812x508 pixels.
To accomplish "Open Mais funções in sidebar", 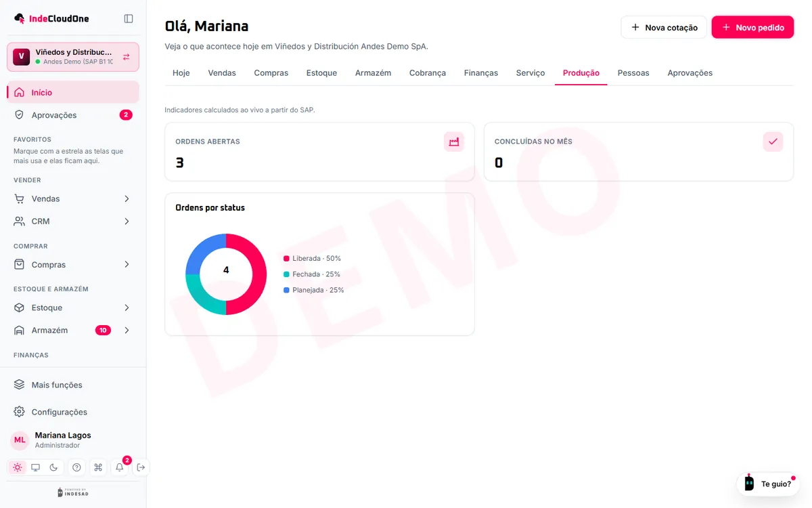I will [x=73, y=385].
